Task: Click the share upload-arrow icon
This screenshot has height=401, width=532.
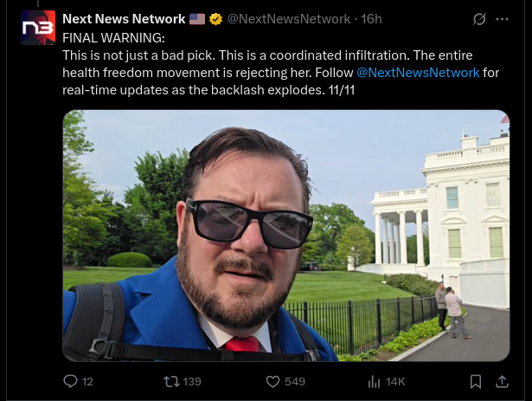Action: tap(502, 381)
